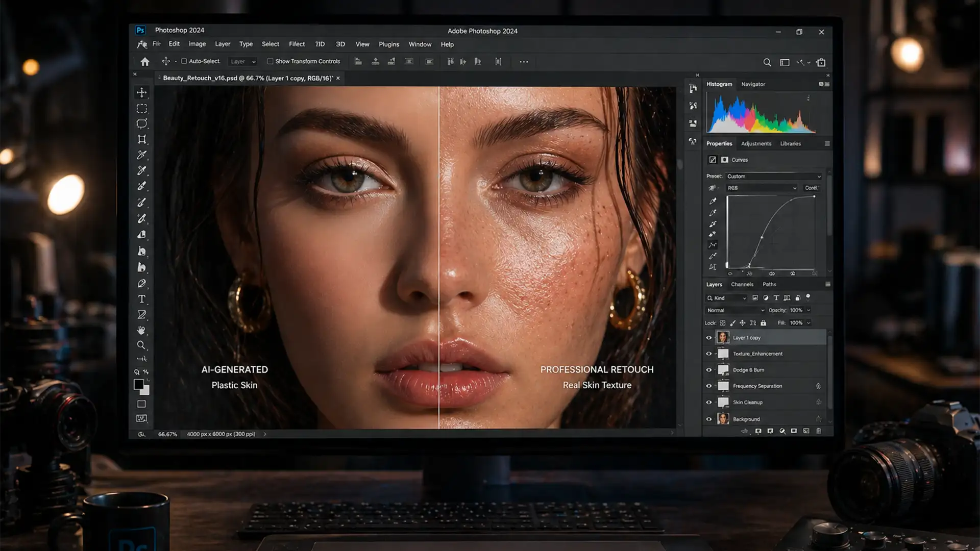Open the Normal blend mode dropdown
The image size is (980, 551).
click(x=735, y=310)
